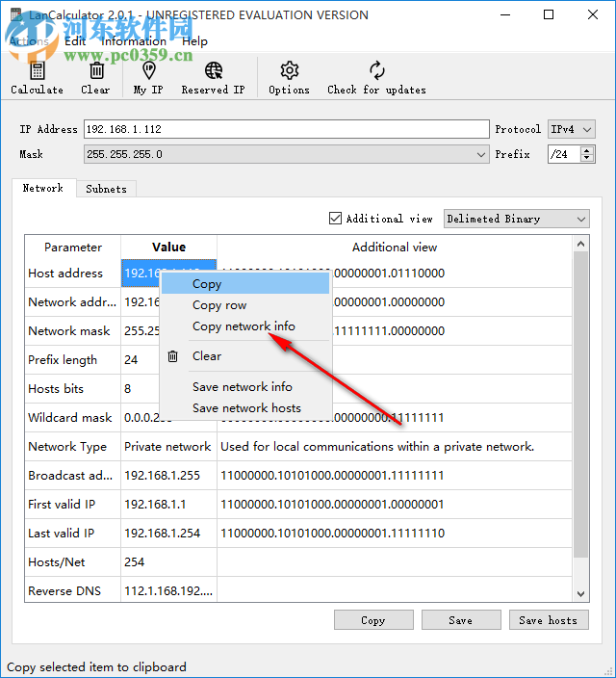This screenshot has height=678, width=616.
Task: Select the Private network value cell
Action: [x=168, y=447]
